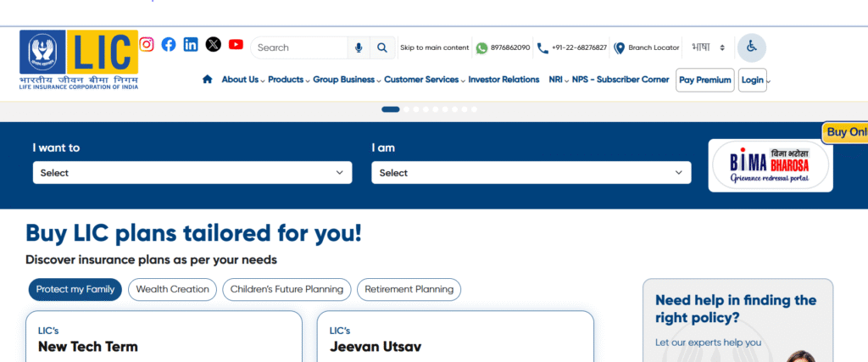Image resolution: width=868 pixels, height=362 pixels.
Task: Open the Customer Services menu
Action: coord(424,80)
